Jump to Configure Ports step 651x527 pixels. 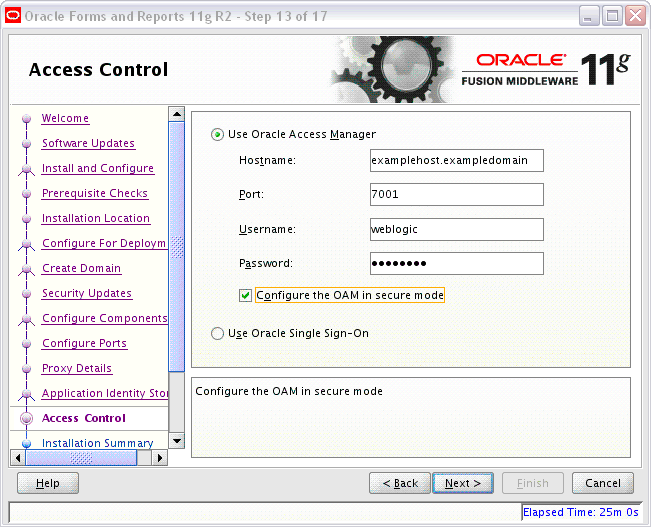(x=84, y=343)
